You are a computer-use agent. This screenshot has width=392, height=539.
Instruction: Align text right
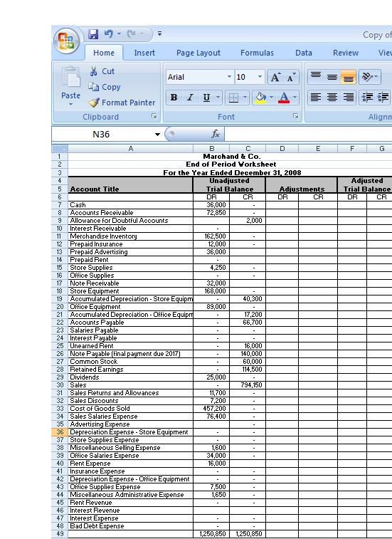point(348,98)
